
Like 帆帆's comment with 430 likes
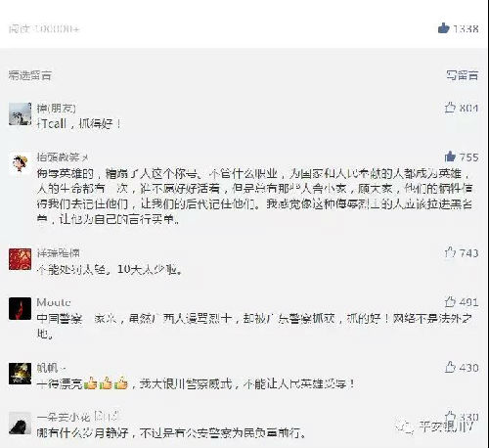(x=450, y=367)
